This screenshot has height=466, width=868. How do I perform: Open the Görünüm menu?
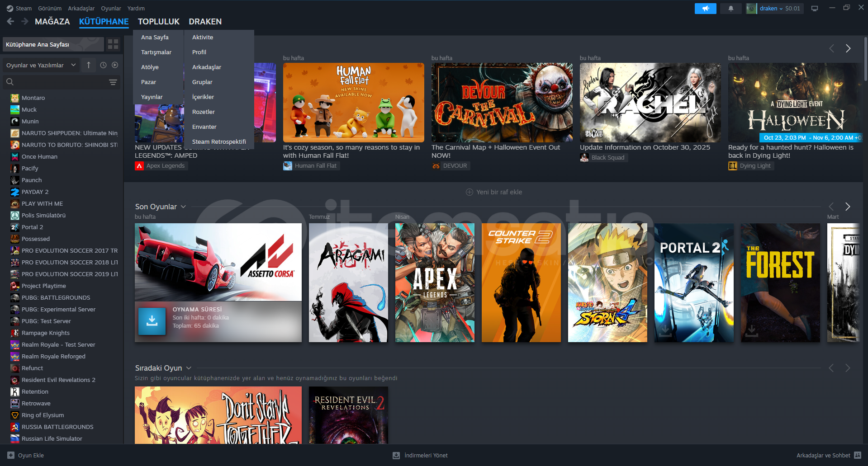(x=50, y=9)
